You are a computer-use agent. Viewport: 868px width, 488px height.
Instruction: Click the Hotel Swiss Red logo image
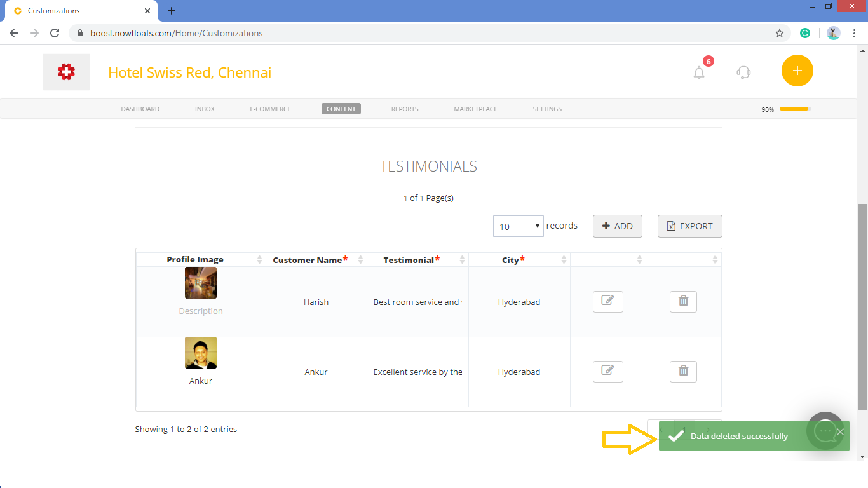pos(66,72)
